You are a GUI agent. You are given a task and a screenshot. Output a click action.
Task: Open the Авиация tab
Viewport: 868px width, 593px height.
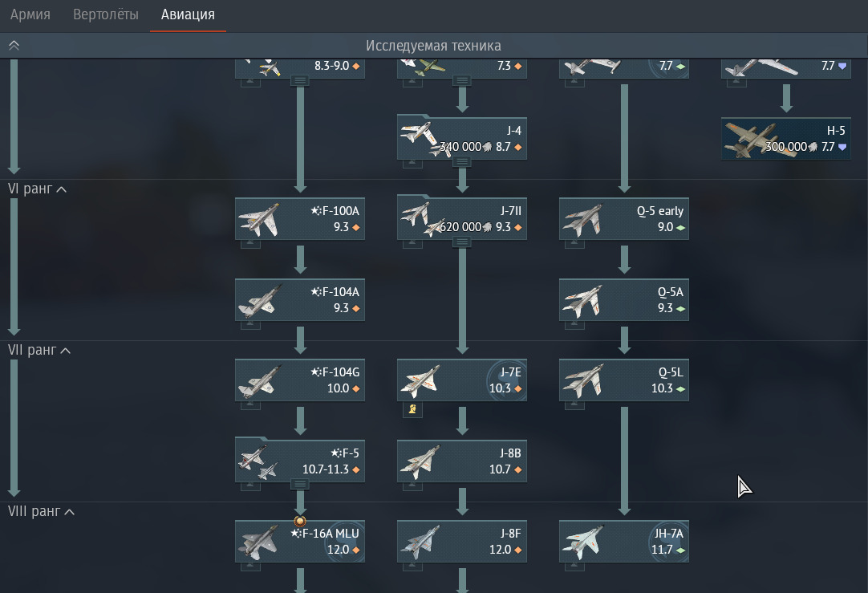click(x=188, y=14)
